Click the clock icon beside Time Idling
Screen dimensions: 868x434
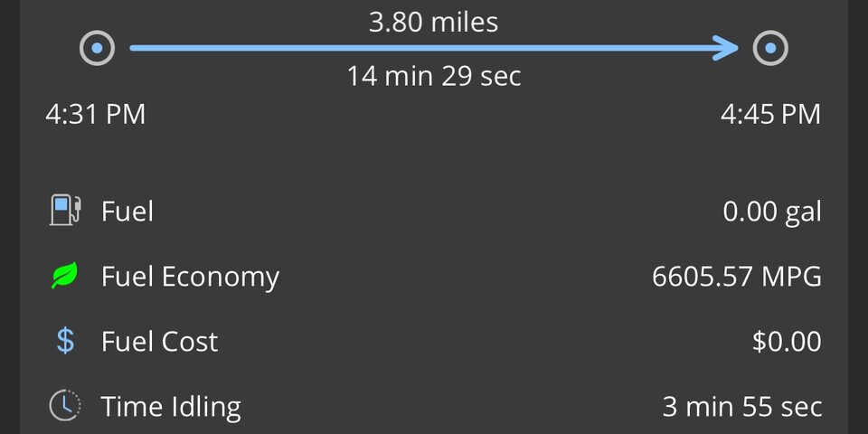65,406
